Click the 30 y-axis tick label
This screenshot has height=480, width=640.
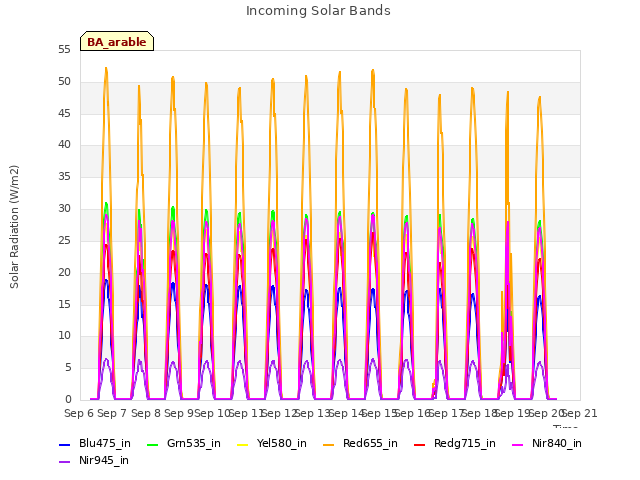[64, 209]
